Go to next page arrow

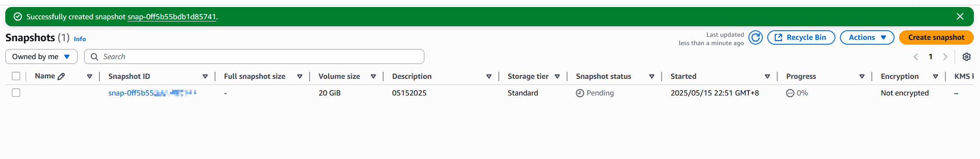945,57
